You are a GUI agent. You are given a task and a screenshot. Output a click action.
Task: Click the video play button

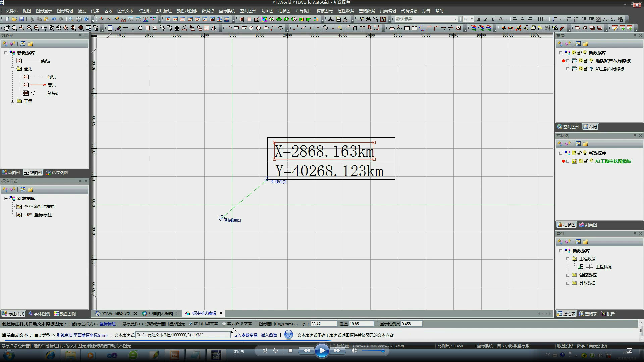click(322, 351)
